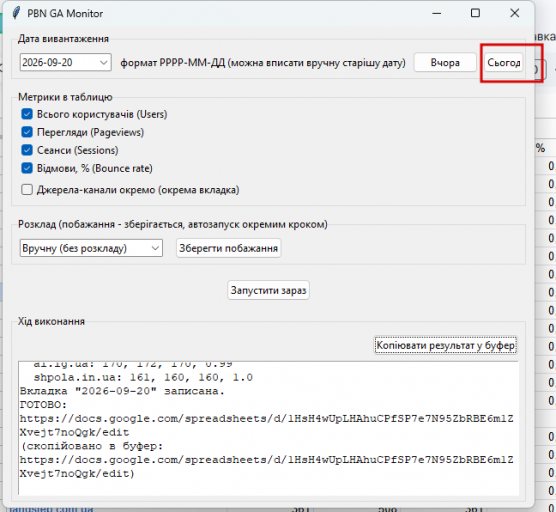Click Копіювати результат у буфер button
Screen dimensions: 556x512
pos(445,345)
